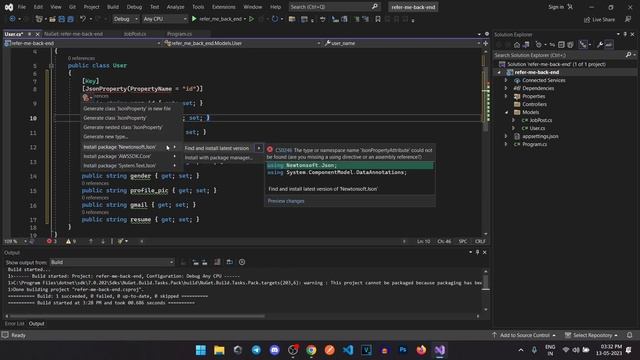Click the notifications bell in the status bar
The width and height of the screenshot is (640, 360).
(629, 335)
